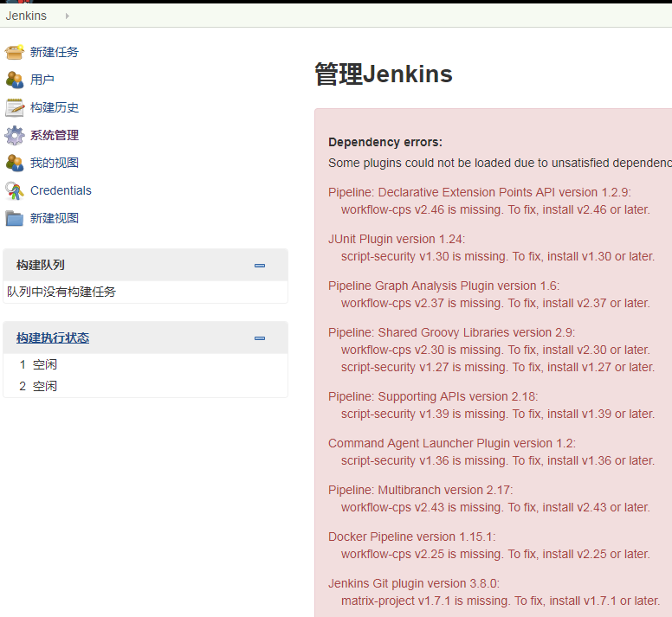This screenshot has height=617, width=672.
Task: Open the breadcrumb arrow dropdown after Jenkins
Action: tap(68, 16)
